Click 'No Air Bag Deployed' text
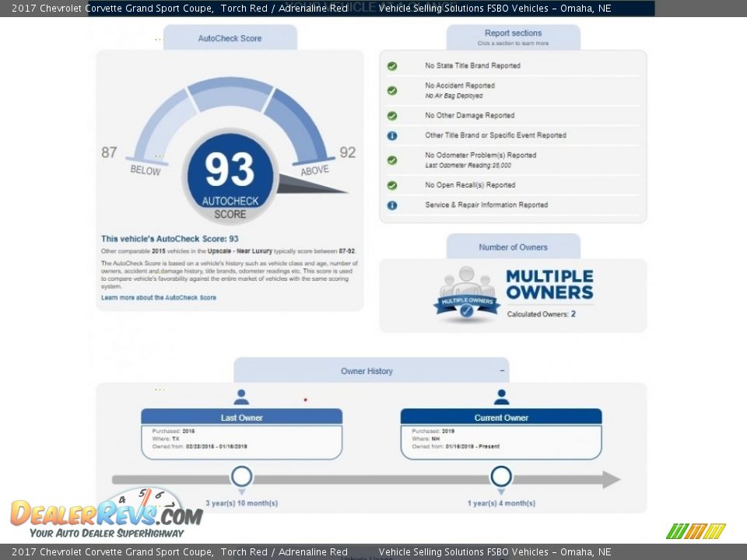This screenshot has height=560, width=747. click(454, 96)
